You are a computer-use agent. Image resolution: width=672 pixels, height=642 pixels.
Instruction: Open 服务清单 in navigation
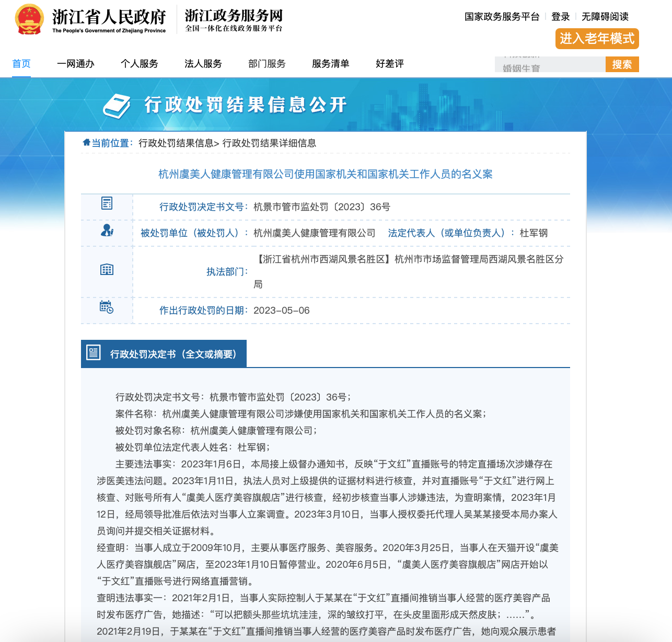coord(331,64)
